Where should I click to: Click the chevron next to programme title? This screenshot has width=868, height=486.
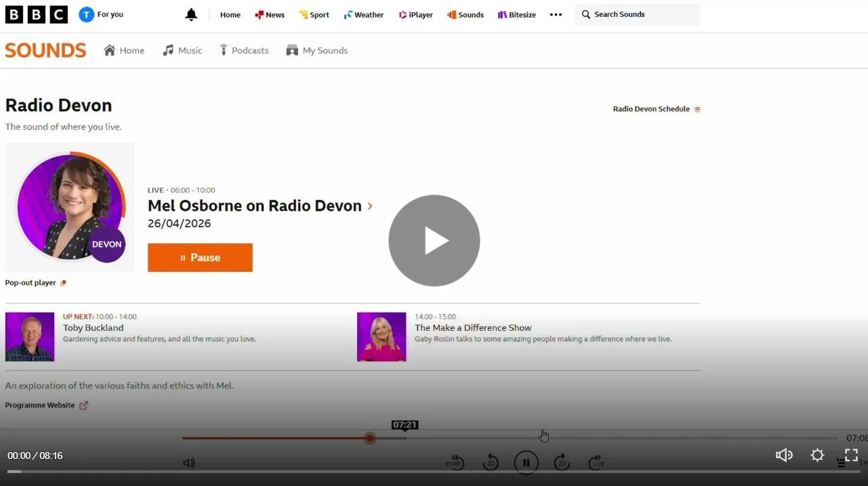370,206
